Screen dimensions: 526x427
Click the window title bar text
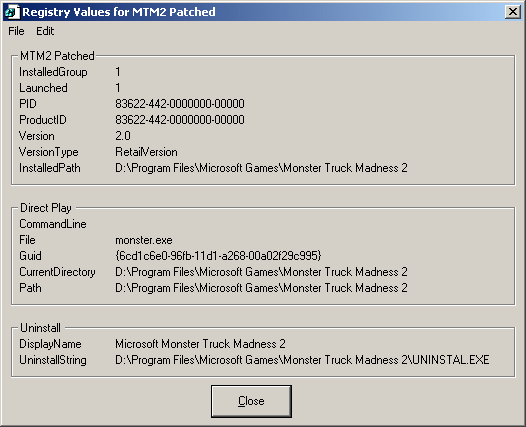[x=119, y=12]
